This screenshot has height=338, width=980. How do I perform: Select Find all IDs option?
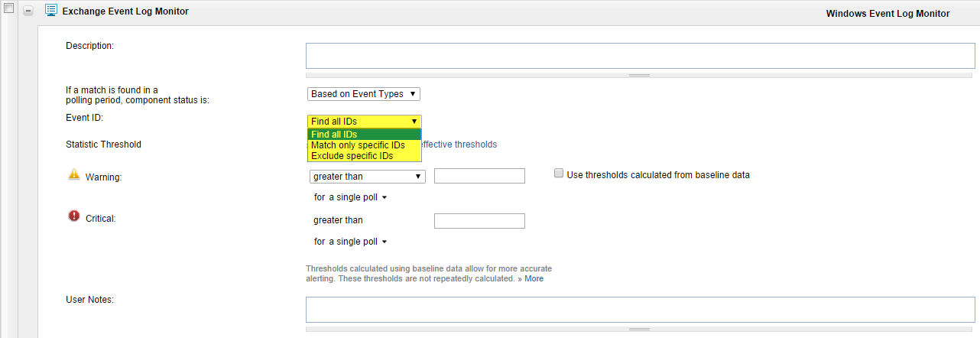click(364, 135)
